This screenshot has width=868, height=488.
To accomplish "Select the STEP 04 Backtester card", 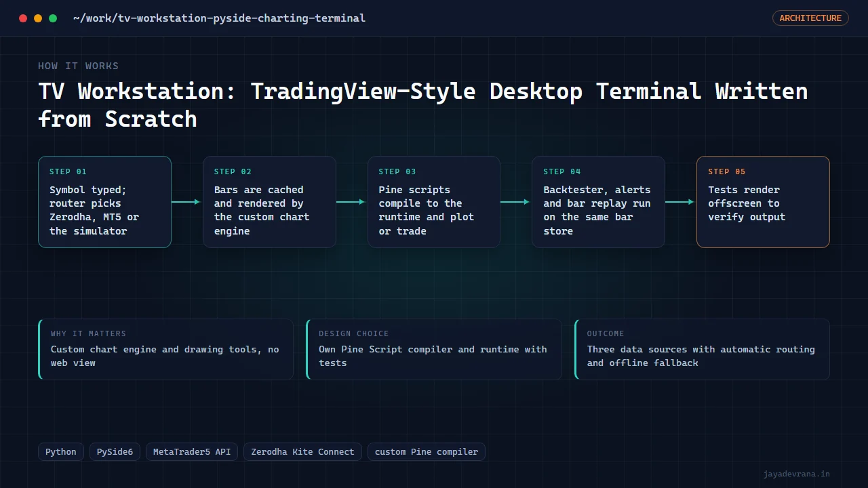I will 598,202.
